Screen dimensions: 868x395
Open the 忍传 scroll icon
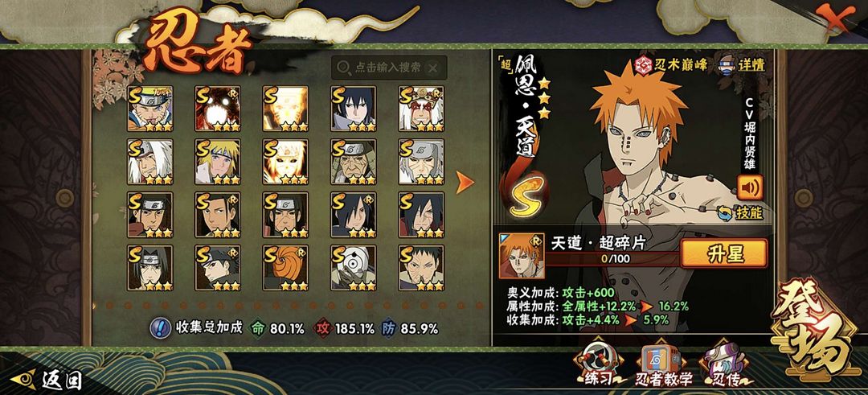click(x=726, y=364)
